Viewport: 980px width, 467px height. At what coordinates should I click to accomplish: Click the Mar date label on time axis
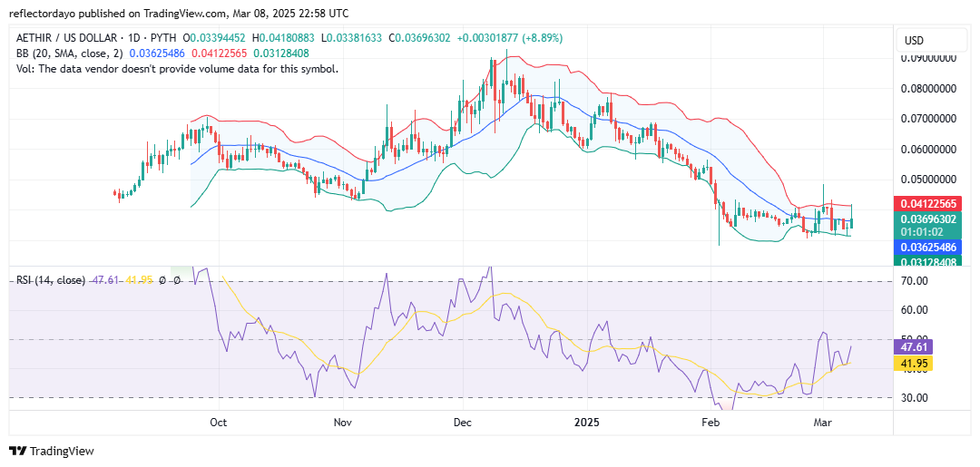tap(823, 423)
